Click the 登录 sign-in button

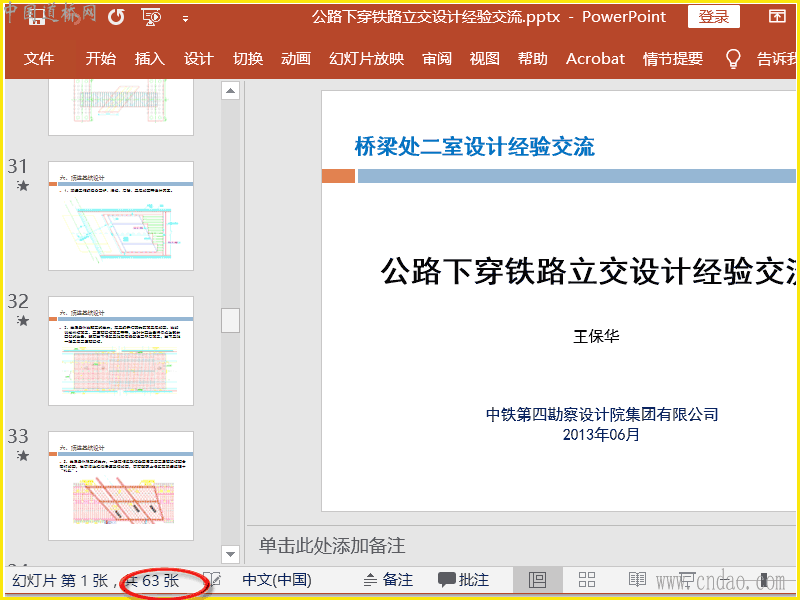tap(713, 17)
